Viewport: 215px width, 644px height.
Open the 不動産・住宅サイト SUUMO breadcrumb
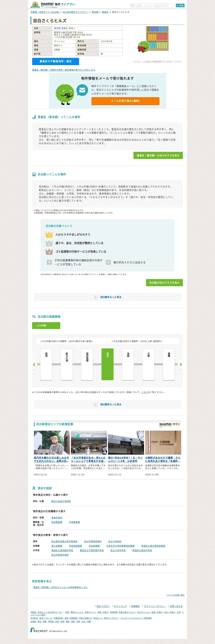pyautogui.click(x=45, y=12)
